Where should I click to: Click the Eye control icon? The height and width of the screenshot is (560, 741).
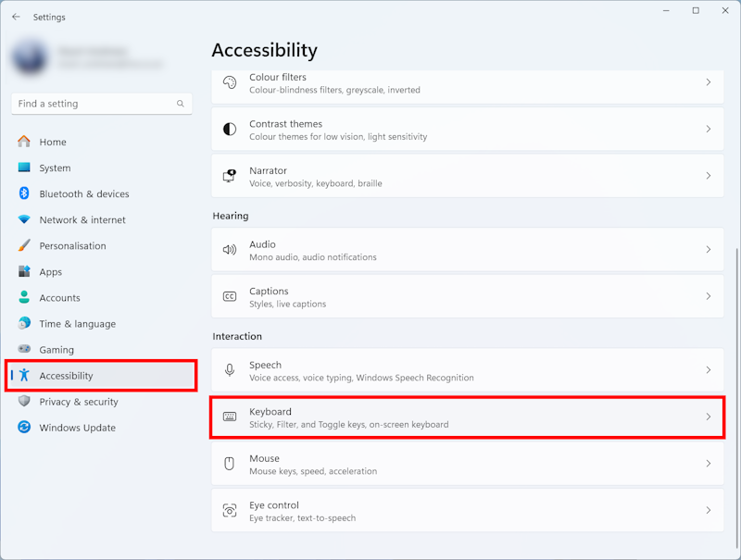[x=230, y=511]
